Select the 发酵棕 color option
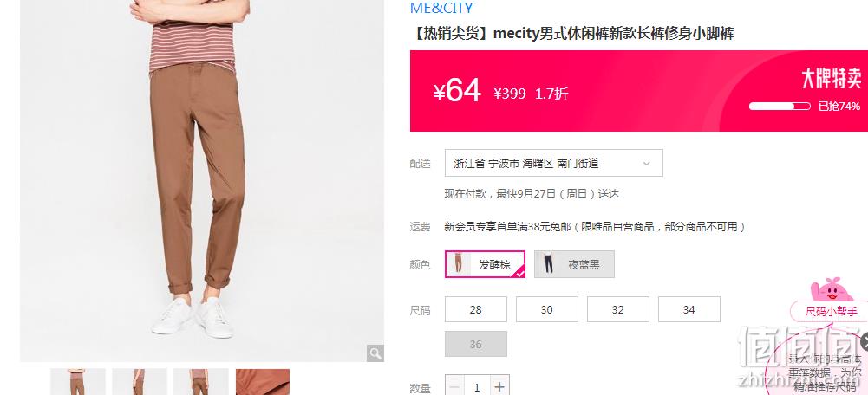 (x=485, y=264)
